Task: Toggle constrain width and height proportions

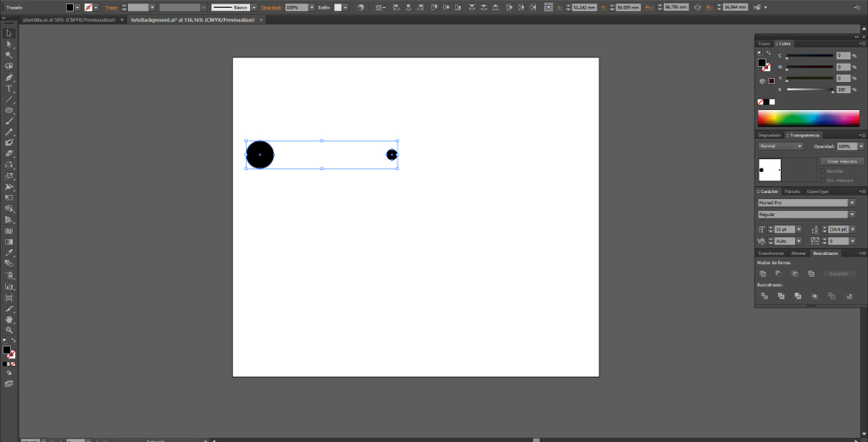Action: (x=697, y=8)
